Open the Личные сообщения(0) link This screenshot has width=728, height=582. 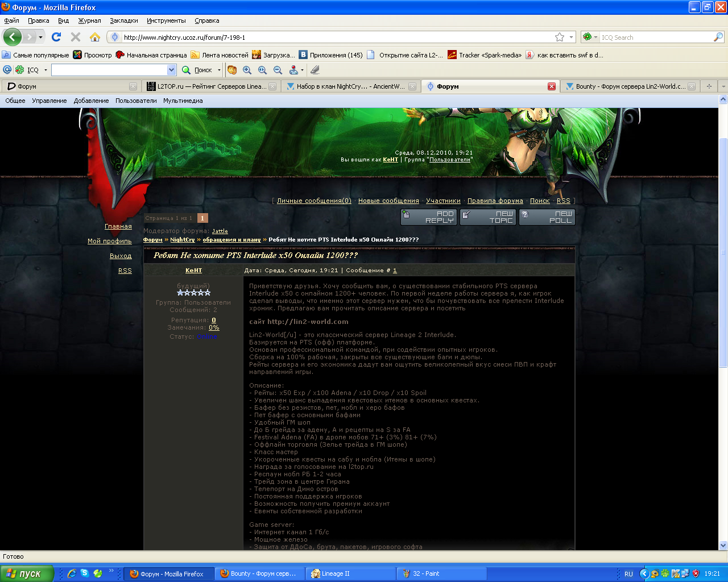coord(314,201)
